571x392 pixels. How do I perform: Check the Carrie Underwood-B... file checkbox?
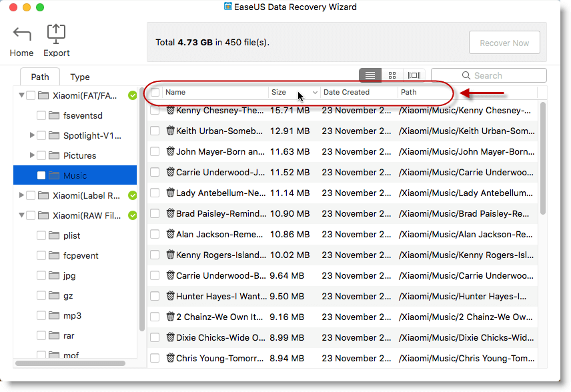click(155, 275)
